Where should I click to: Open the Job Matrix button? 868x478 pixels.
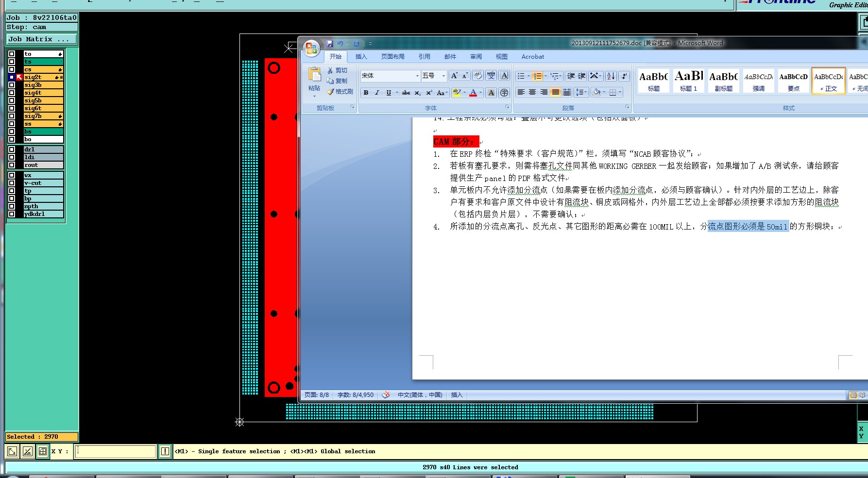coord(41,39)
